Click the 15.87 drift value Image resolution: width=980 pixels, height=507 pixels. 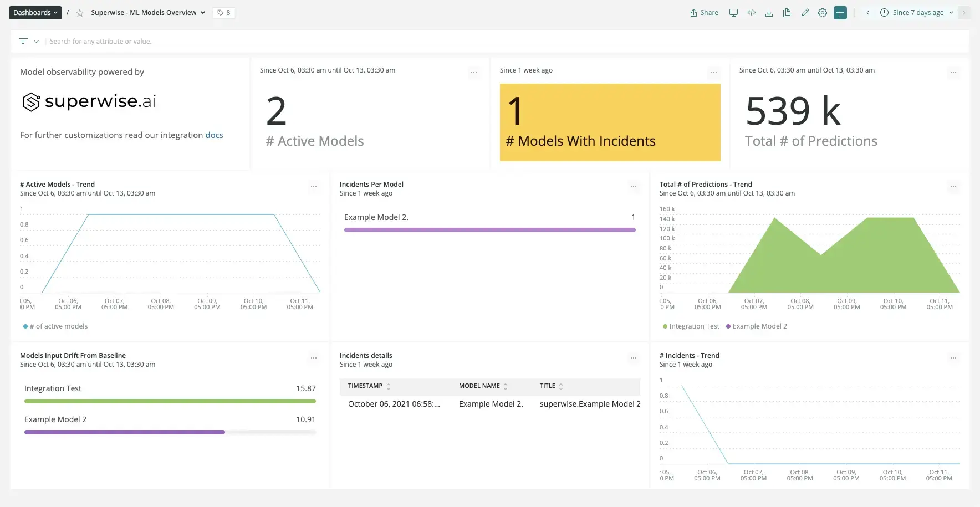click(x=306, y=389)
